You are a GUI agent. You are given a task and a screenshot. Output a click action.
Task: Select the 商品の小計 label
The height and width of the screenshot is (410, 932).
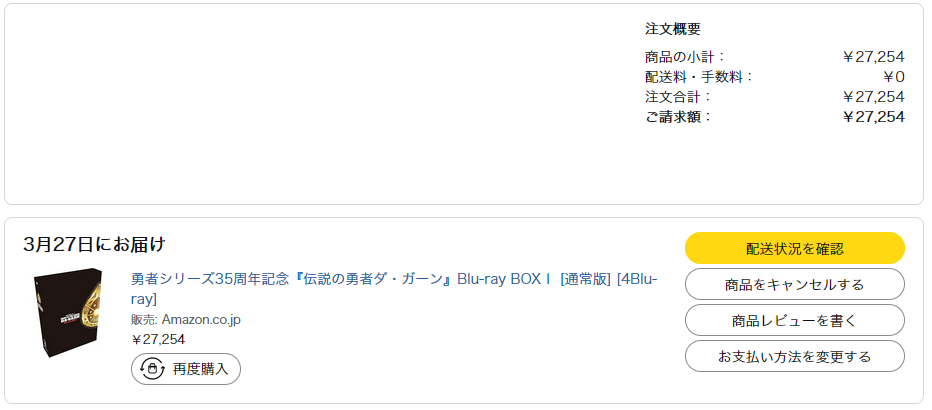(x=685, y=57)
